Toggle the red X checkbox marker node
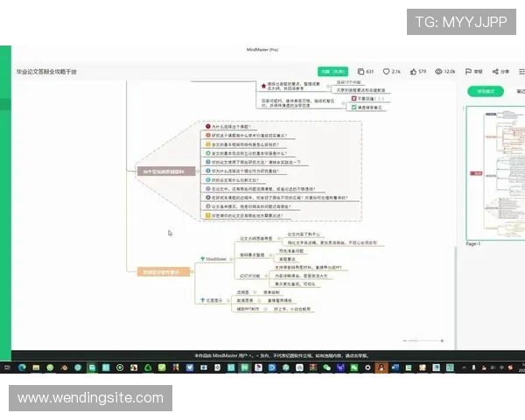 [352, 99]
